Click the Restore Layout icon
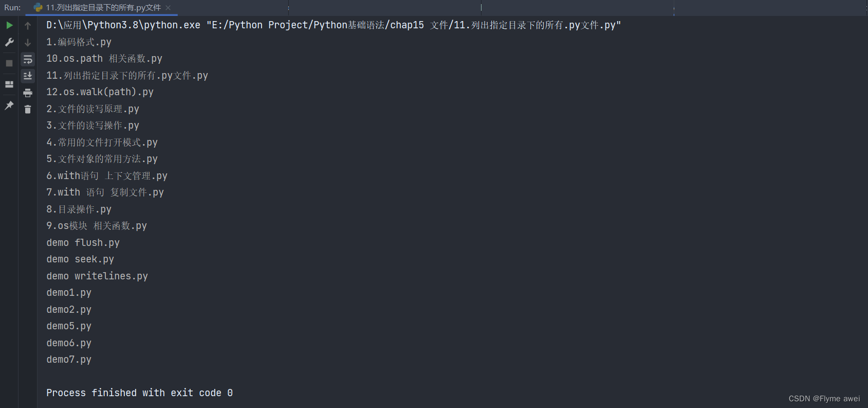 click(9, 84)
